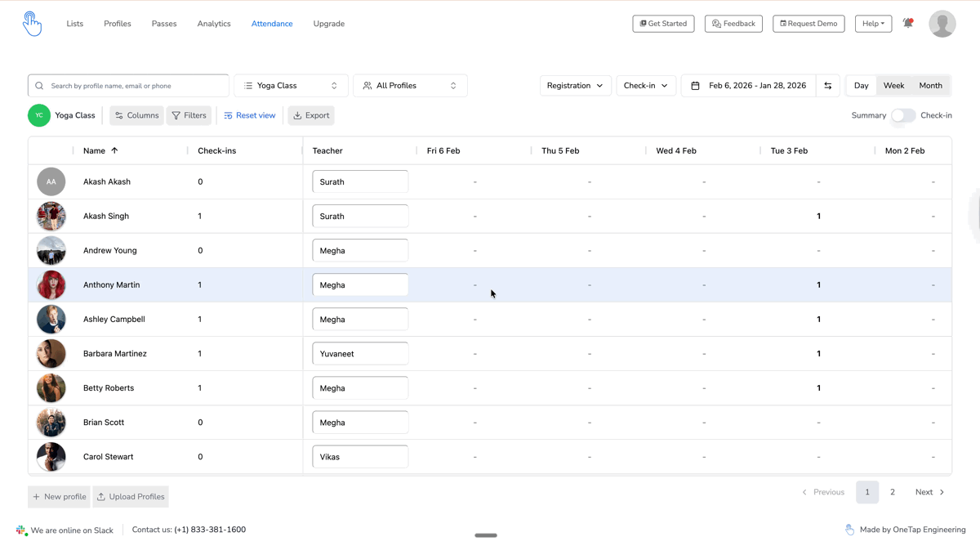Toggle the Summary/Check-in switch

coord(903,115)
